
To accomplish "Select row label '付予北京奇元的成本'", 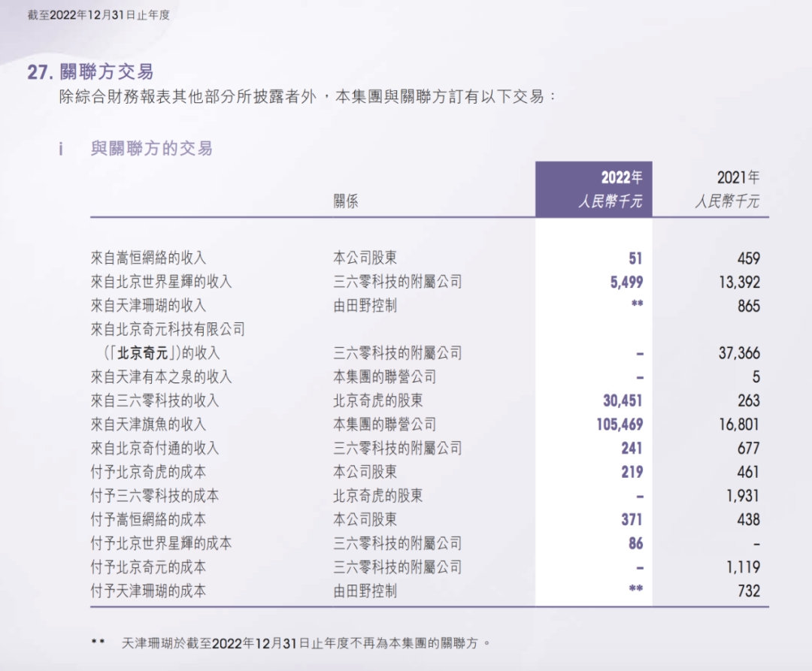I will (149, 567).
